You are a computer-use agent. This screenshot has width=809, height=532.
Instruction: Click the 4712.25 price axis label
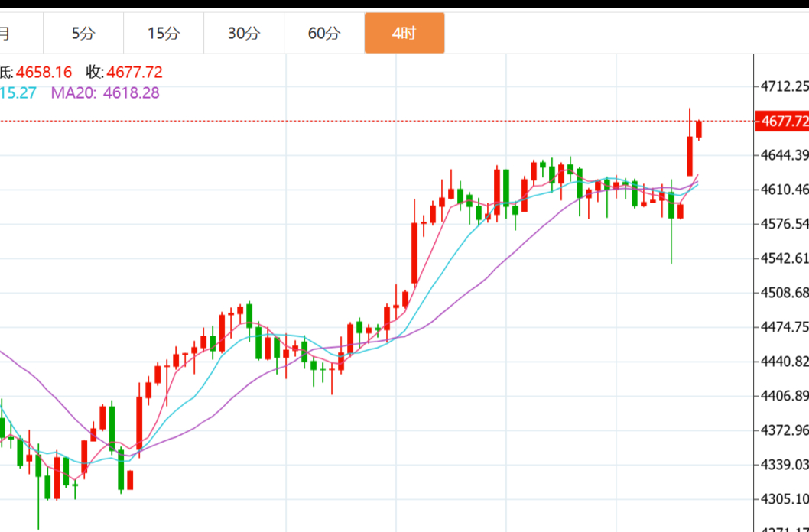[785, 86]
